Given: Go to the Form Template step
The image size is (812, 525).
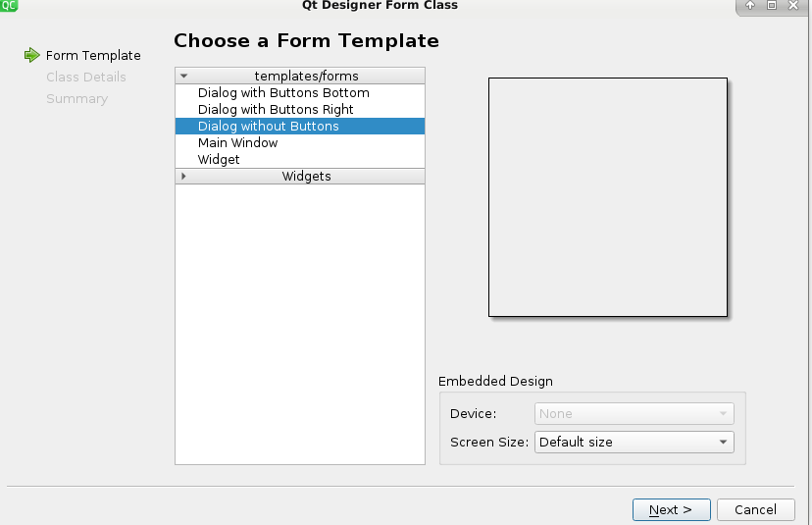Looking at the screenshot, I should [x=93, y=56].
